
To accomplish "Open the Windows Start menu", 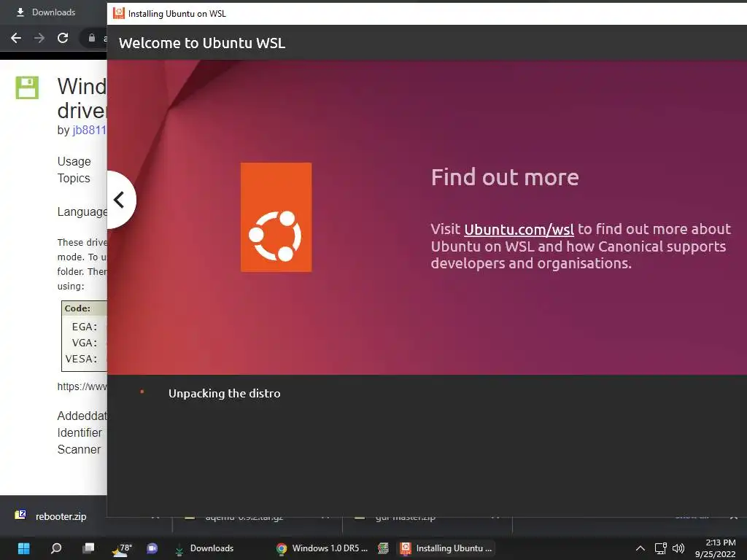I will click(x=23, y=548).
